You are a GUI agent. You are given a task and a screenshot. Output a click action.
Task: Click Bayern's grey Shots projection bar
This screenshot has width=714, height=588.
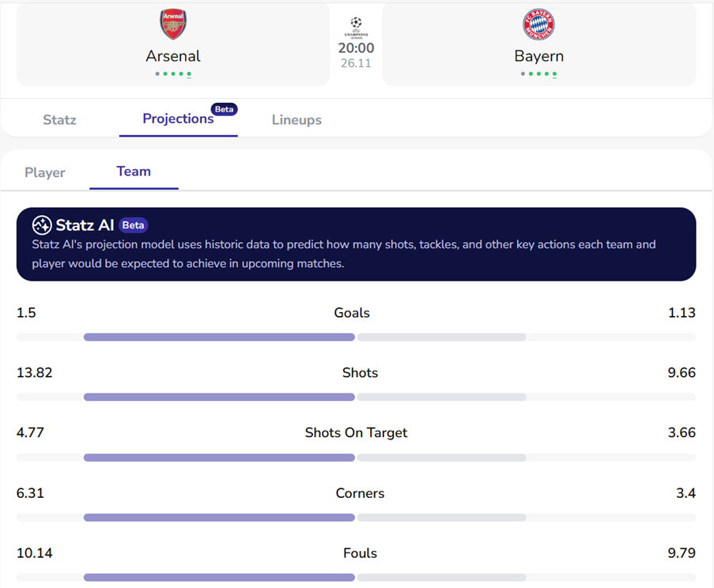441,398
